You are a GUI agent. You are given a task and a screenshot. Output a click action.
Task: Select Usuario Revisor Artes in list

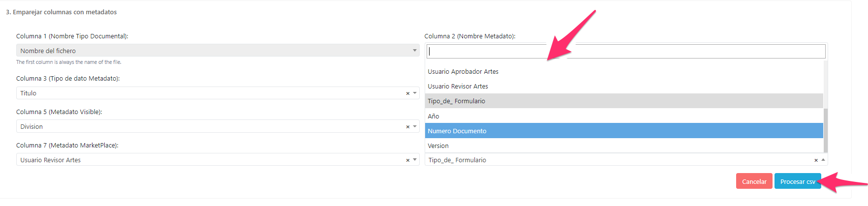point(458,87)
